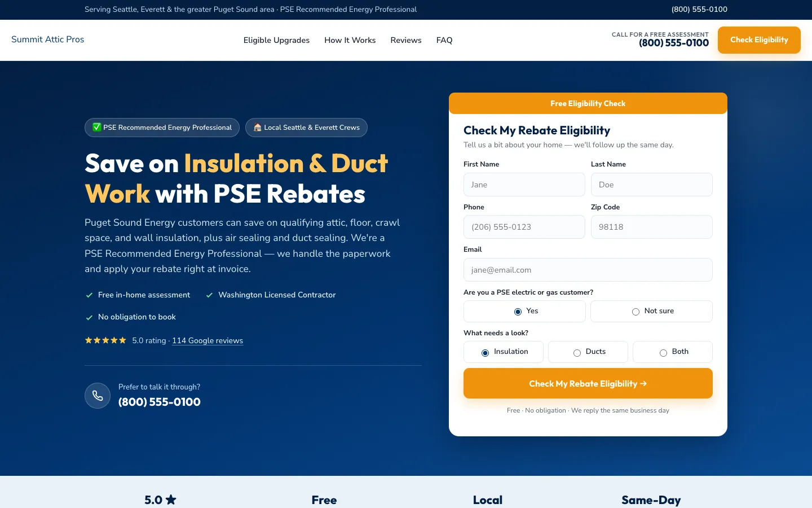Click the Last Name input field

[x=652, y=185]
